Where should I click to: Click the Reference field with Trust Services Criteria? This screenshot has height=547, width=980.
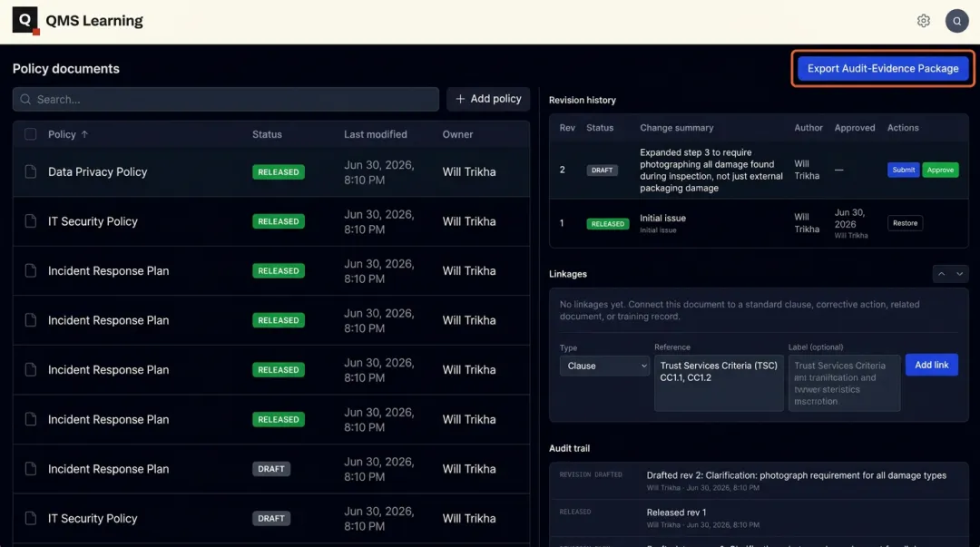click(x=719, y=383)
